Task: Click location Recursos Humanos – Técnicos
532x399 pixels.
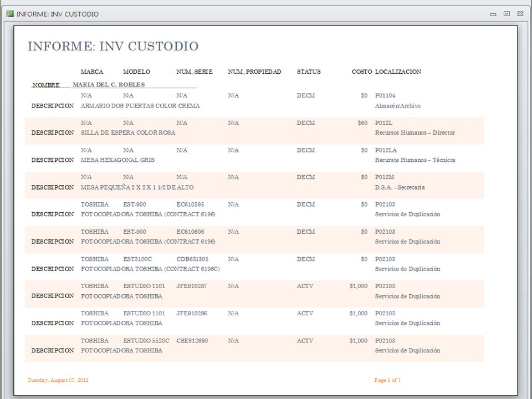Action: tap(415, 160)
